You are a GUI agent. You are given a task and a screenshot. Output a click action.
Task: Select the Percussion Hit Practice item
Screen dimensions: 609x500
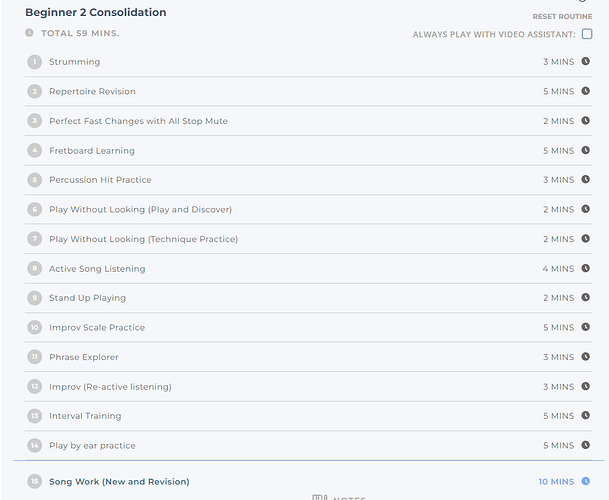pos(100,180)
